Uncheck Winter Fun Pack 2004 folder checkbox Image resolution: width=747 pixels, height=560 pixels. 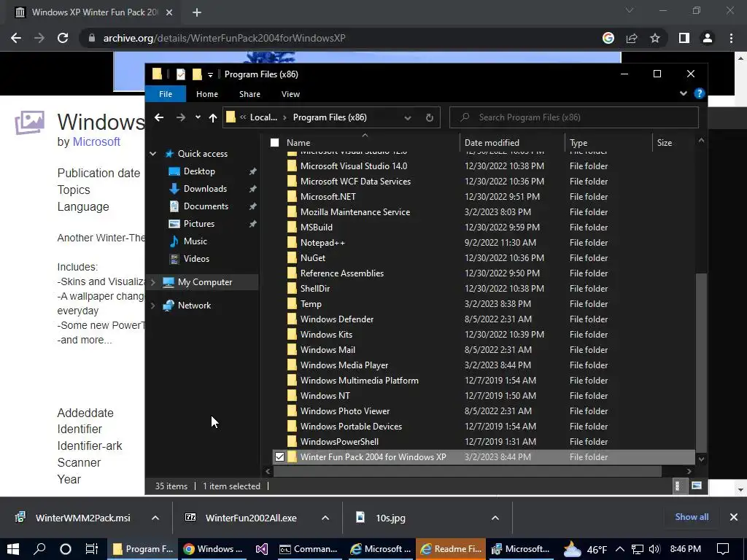click(x=279, y=457)
